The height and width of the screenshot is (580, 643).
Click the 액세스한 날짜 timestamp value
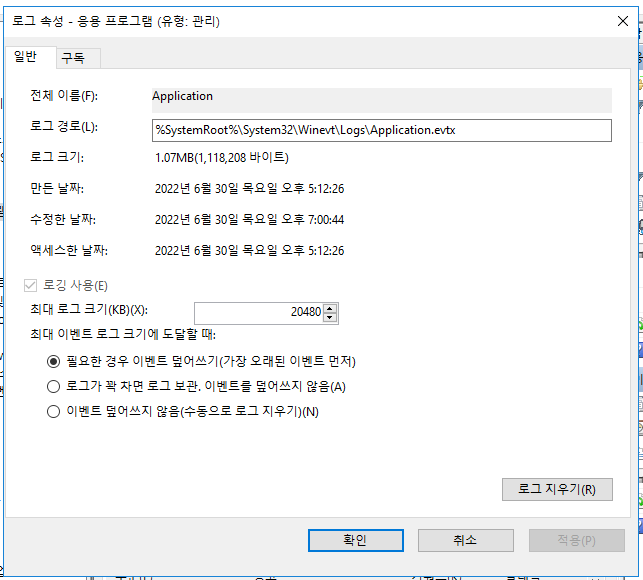(249, 251)
